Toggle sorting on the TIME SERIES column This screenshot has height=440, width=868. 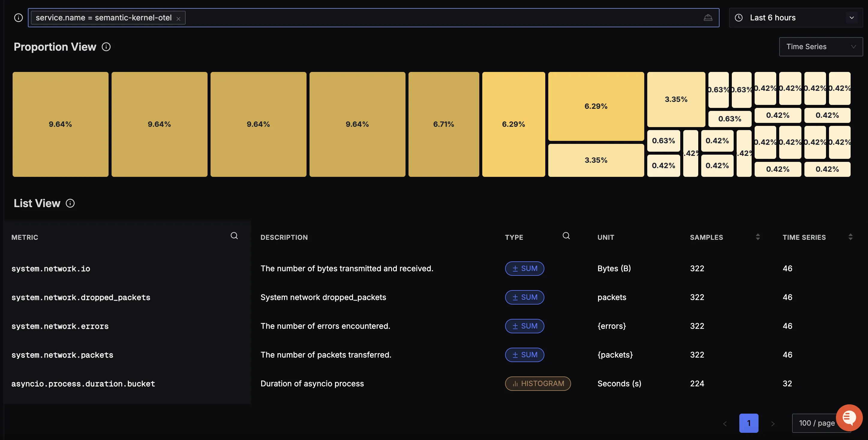[x=852, y=237]
